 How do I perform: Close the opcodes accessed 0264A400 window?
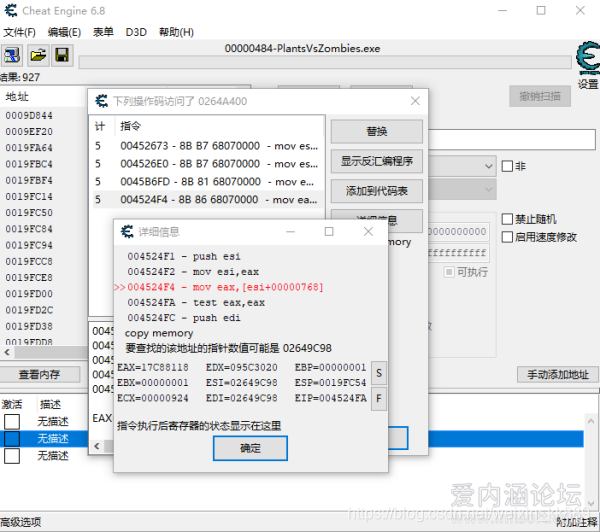pos(415,101)
